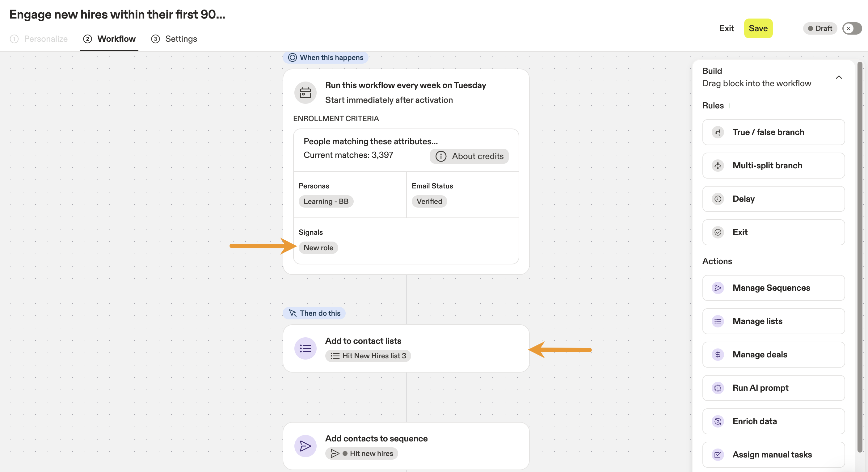The height and width of the screenshot is (472, 868).
Task: Click the Multi-split branch icon
Action: [x=718, y=166]
